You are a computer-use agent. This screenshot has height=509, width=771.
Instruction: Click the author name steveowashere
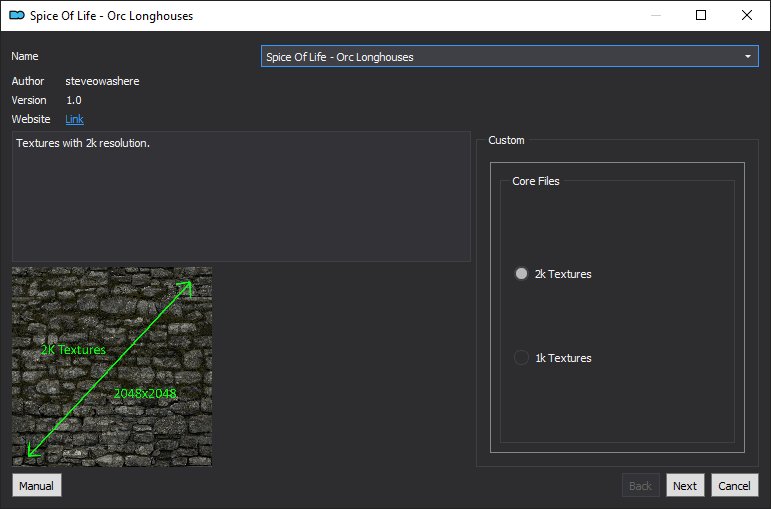(102, 81)
